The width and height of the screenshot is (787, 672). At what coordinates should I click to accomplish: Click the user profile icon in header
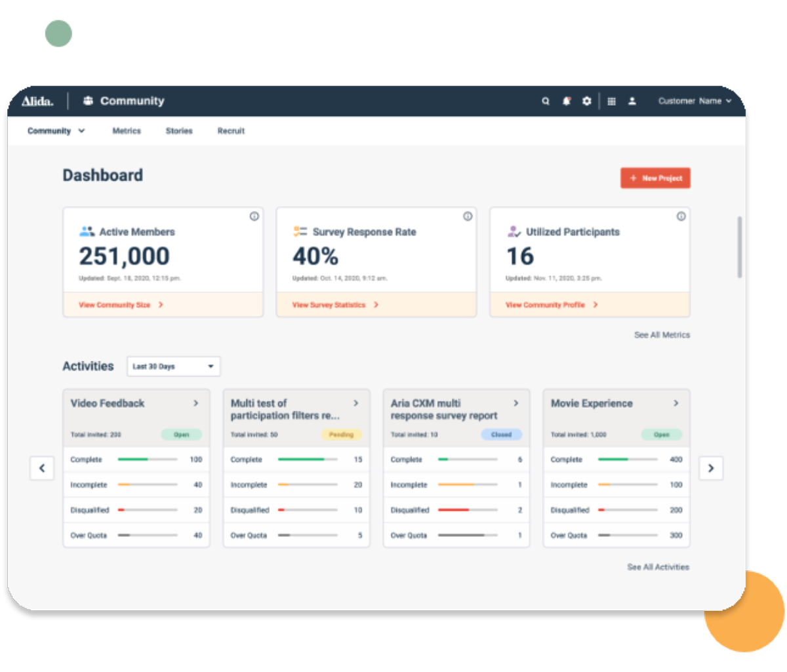(632, 101)
